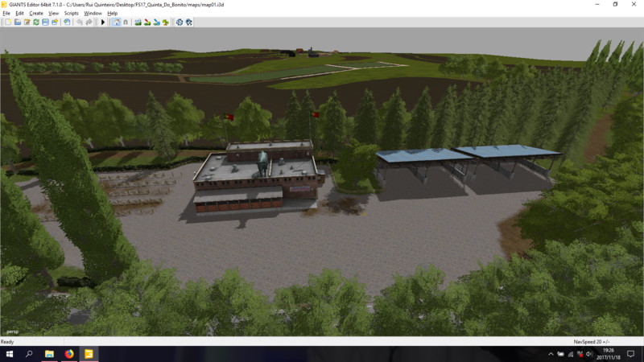Click the Open file folder icon
Image resolution: width=644 pixels, height=362 pixels.
(x=17, y=23)
